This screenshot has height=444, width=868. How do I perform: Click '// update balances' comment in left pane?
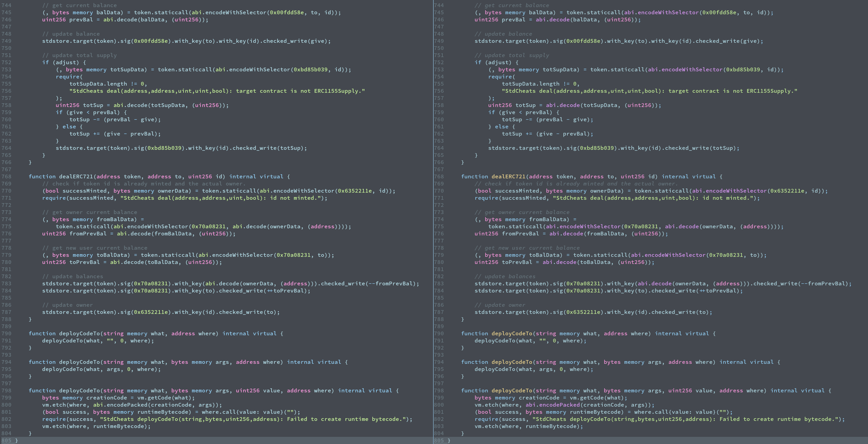coord(73,277)
